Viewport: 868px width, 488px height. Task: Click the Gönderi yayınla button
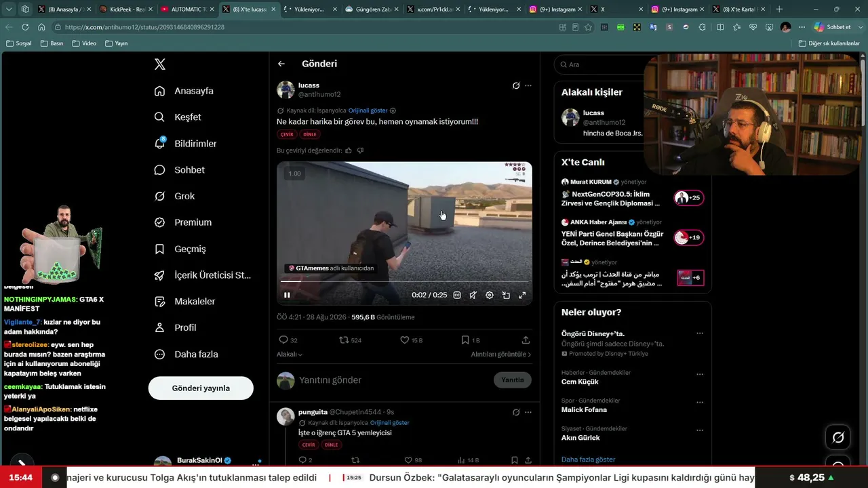201,388
